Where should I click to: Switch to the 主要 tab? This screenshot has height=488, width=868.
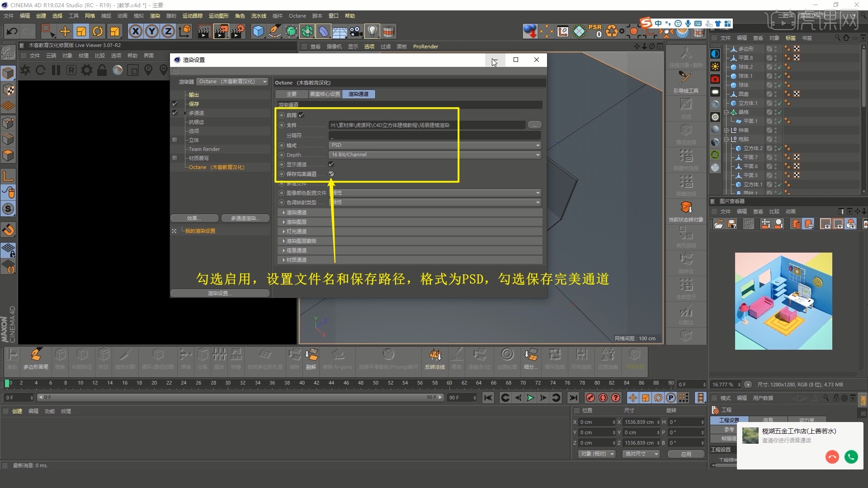point(292,94)
